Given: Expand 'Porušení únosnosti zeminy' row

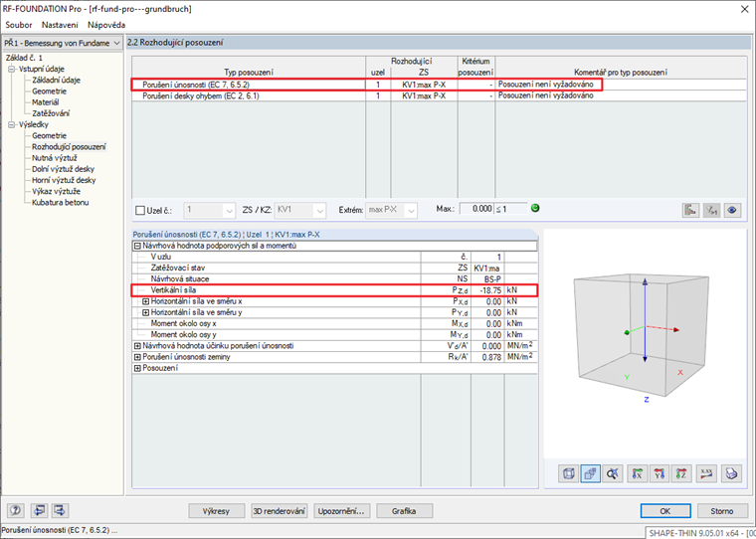Looking at the screenshot, I should click(x=137, y=357).
